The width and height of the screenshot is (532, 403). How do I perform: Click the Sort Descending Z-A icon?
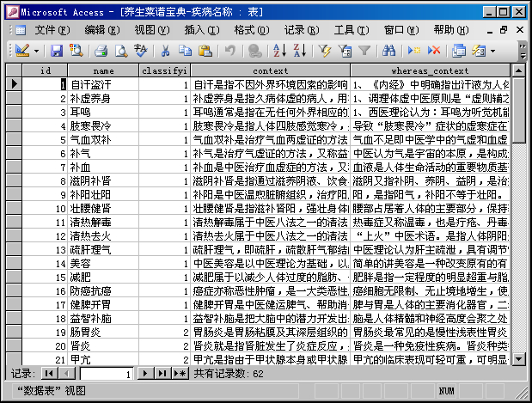300,51
